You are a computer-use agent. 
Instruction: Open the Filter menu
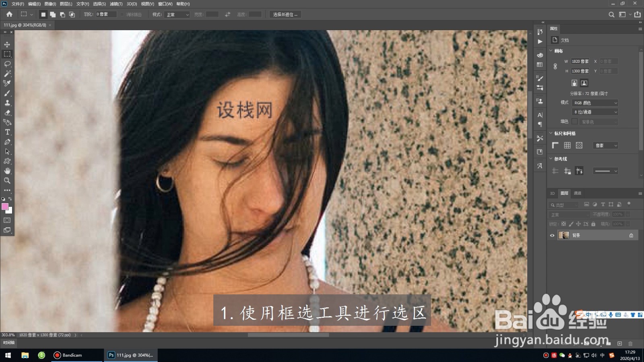[116, 4]
